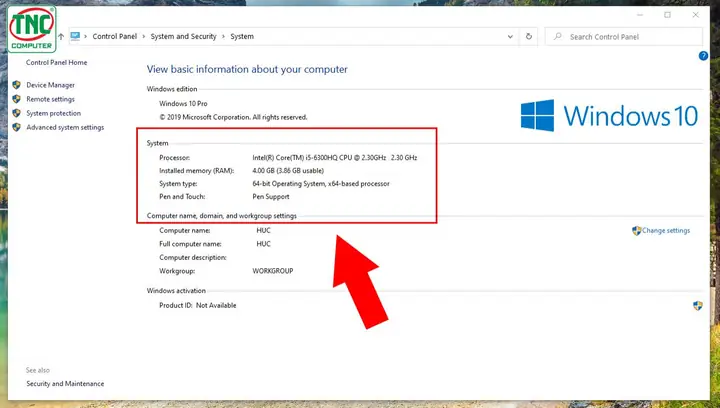Open Security and Maintenance link

point(65,384)
